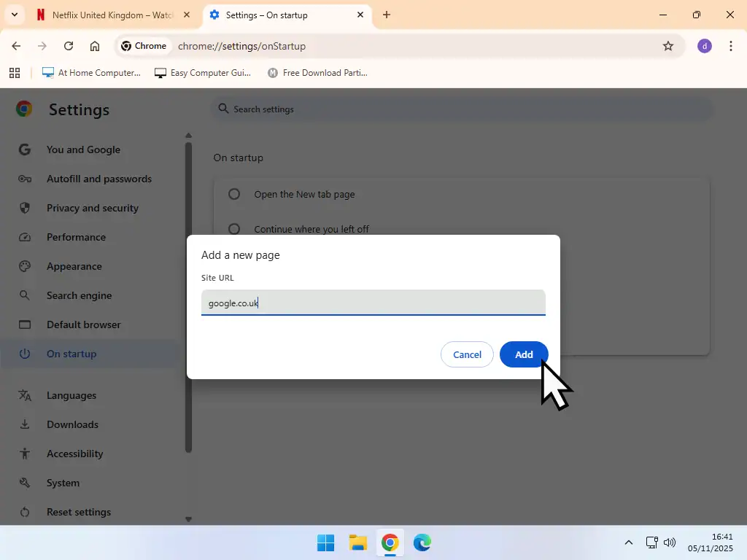Image resolution: width=747 pixels, height=560 pixels.
Task: Select the Open the New tab page option
Action: [233, 194]
